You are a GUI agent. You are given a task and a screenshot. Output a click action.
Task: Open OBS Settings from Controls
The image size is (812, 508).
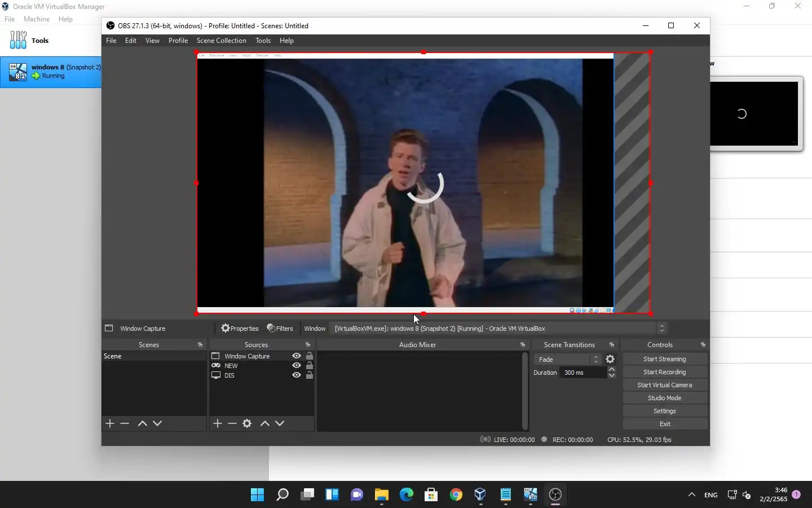(x=665, y=411)
